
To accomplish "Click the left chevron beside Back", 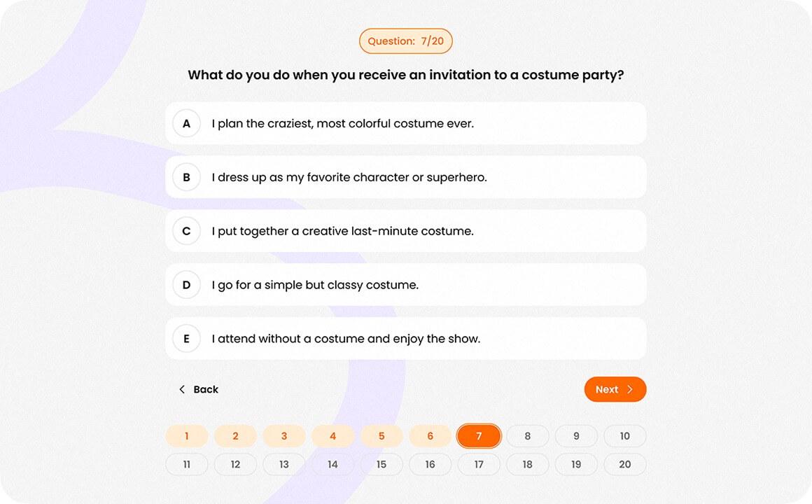I will point(182,390).
